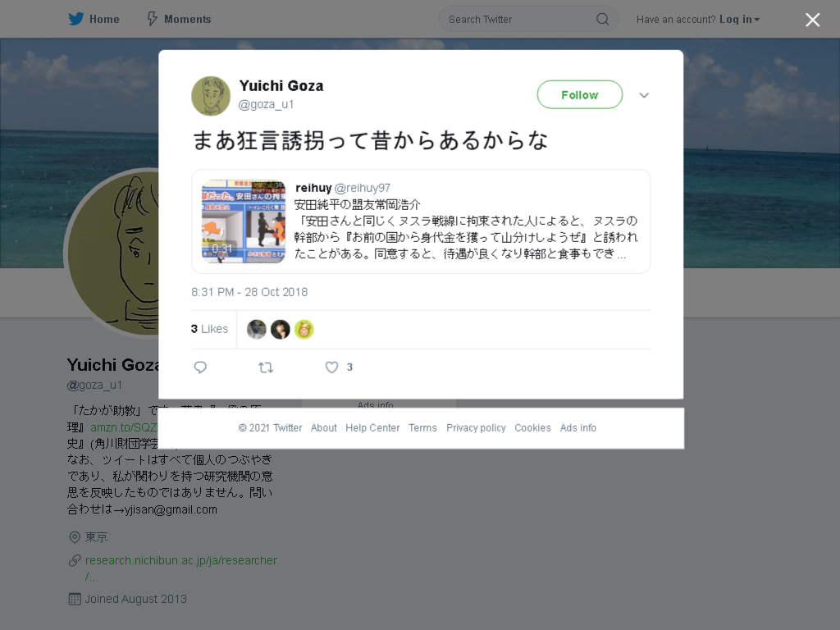Image resolution: width=840 pixels, height=630 pixels.
Task: Follow Yuichi Goza
Action: pos(580,95)
